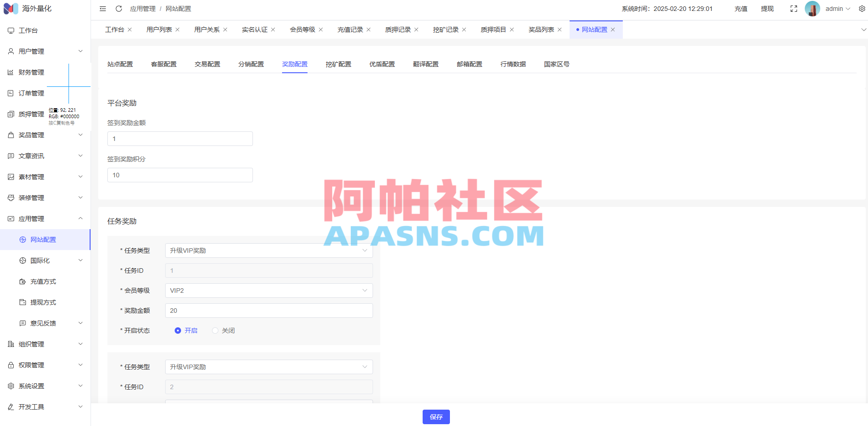Click the refresh icon in the toolbar
The image size is (868, 426).
[119, 8]
